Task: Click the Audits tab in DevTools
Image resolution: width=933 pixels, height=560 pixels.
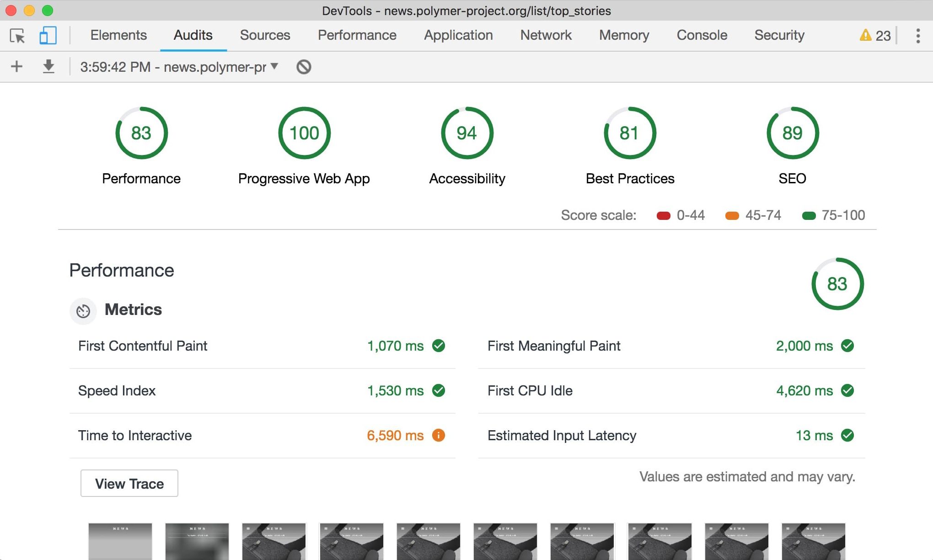Action: tap(192, 36)
